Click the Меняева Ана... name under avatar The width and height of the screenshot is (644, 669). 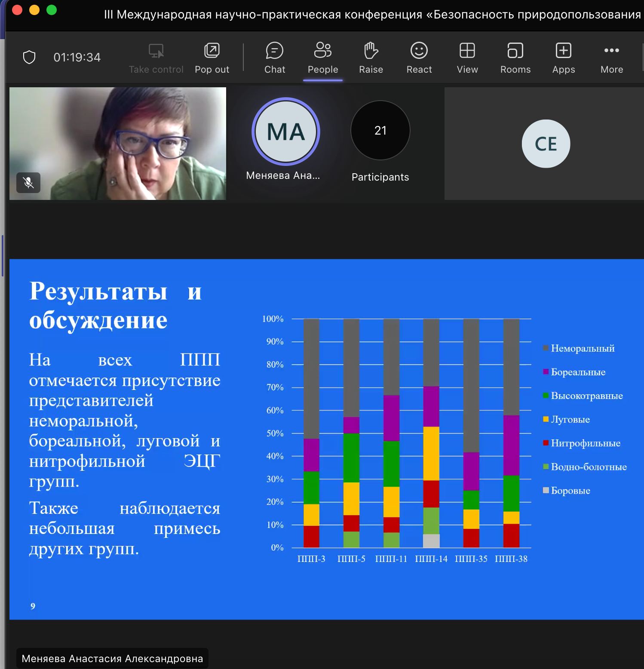tap(283, 175)
